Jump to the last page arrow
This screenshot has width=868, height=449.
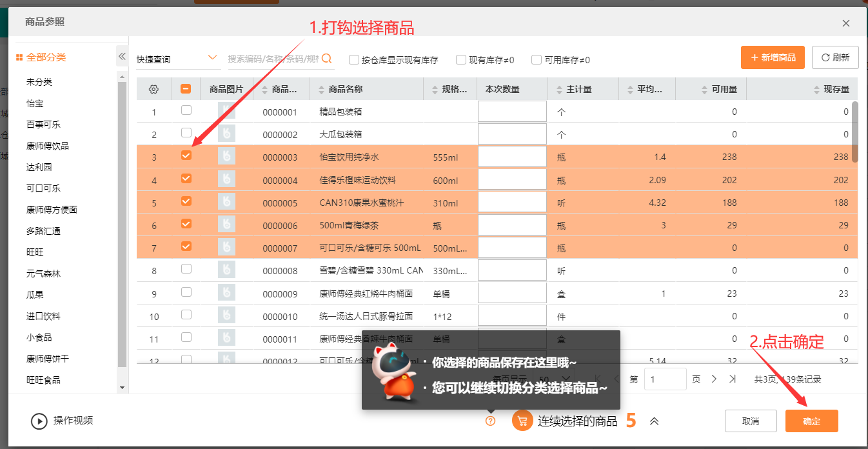coord(733,379)
